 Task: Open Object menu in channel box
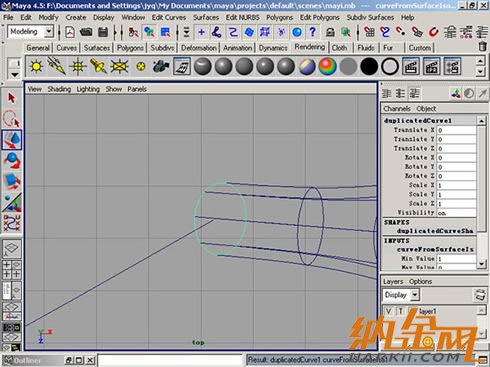click(x=426, y=109)
